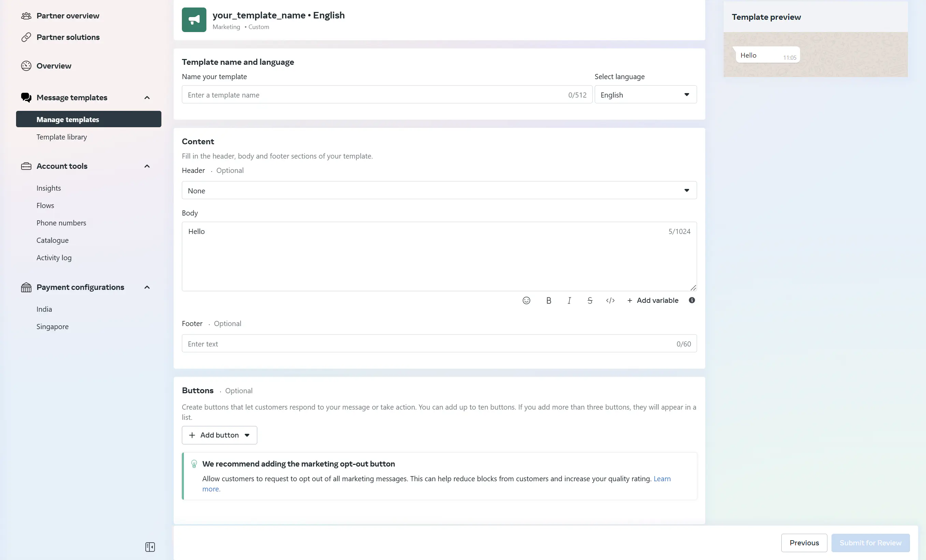Toggle bold formatting in body
This screenshot has height=560, width=926.
[x=548, y=300]
